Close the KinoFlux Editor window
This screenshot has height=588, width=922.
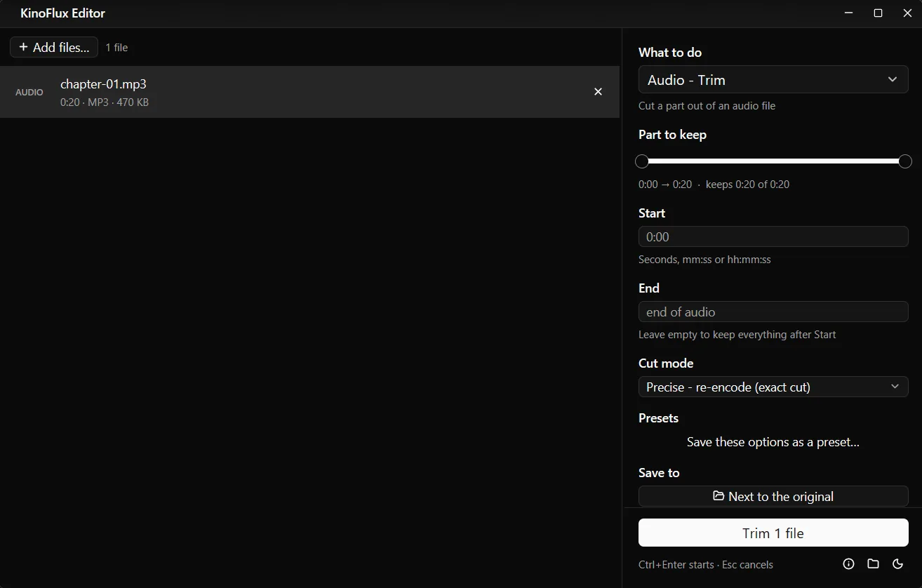coord(907,13)
